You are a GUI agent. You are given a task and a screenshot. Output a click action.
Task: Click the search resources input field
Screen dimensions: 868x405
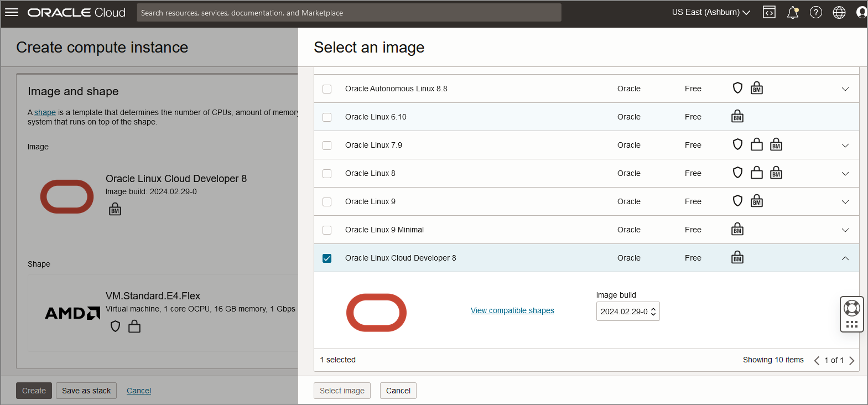(x=349, y=13)
